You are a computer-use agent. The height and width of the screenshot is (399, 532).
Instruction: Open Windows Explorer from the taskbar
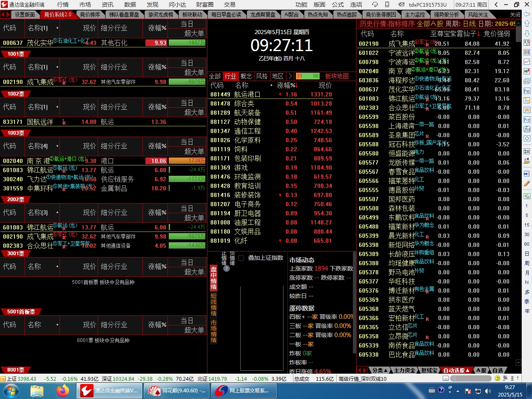pyautogui.click(x=37, y=391)
